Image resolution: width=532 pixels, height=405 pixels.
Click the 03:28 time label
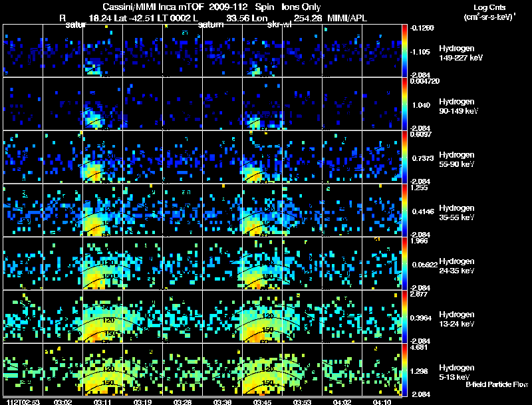pos(182,402)
